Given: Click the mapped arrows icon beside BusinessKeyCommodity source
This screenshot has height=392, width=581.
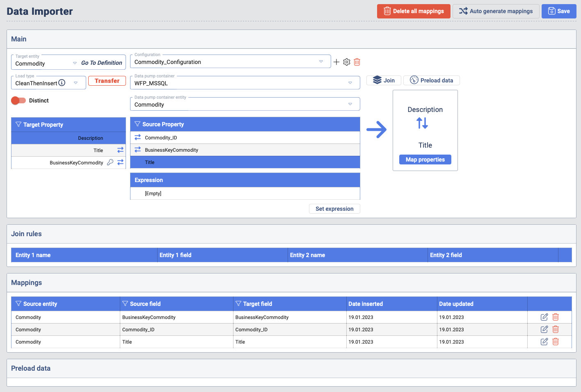Looking at the screenshot, I should pyautogui.click(x=138, y=150).
